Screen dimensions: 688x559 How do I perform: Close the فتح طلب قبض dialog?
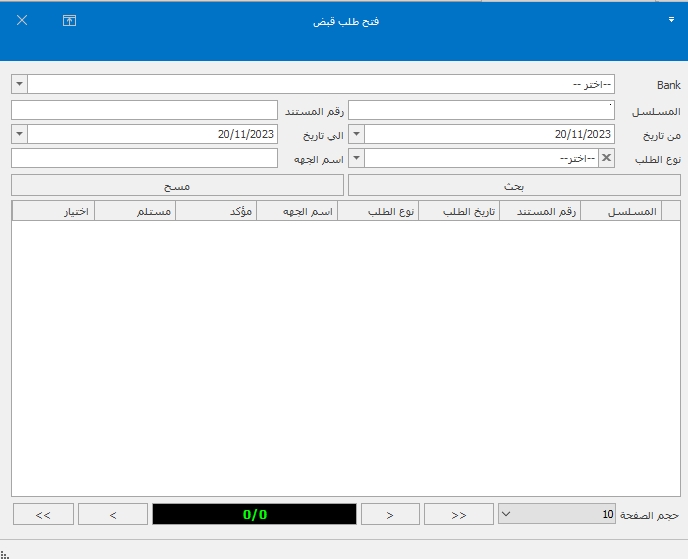tap(22, 20)
